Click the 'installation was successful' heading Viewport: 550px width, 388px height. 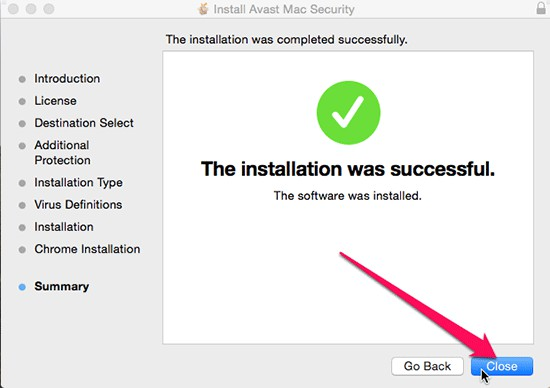pyautogui.click(x=348, y=169)
